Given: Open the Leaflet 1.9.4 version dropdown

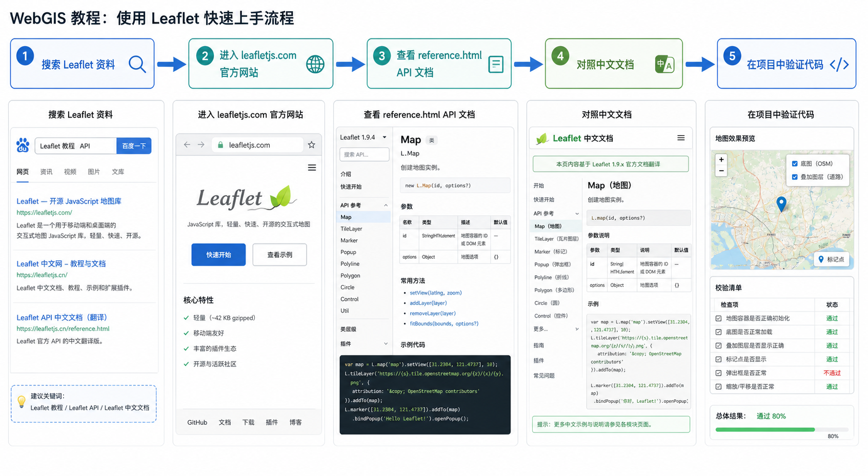Looking at the screenshot, I should 364,137.
